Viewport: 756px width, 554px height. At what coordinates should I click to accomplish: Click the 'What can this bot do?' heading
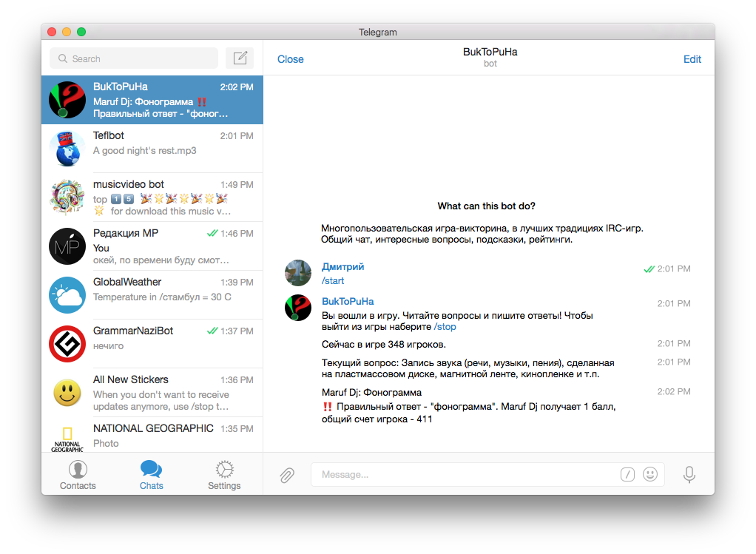click(x=486, y=206)
